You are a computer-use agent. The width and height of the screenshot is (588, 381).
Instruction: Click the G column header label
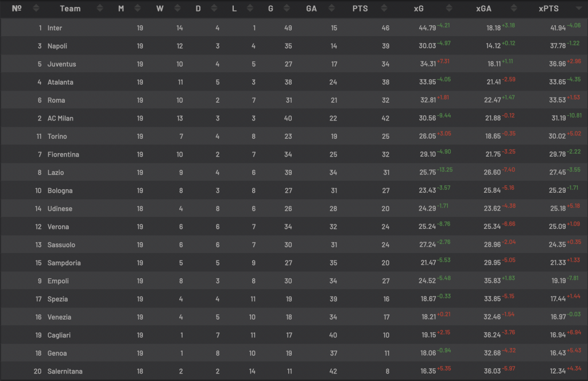[x=270, y=9]
